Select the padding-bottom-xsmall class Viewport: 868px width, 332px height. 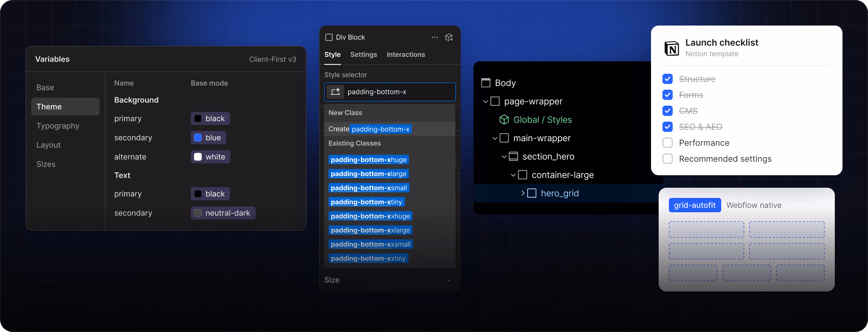(369, 188)
